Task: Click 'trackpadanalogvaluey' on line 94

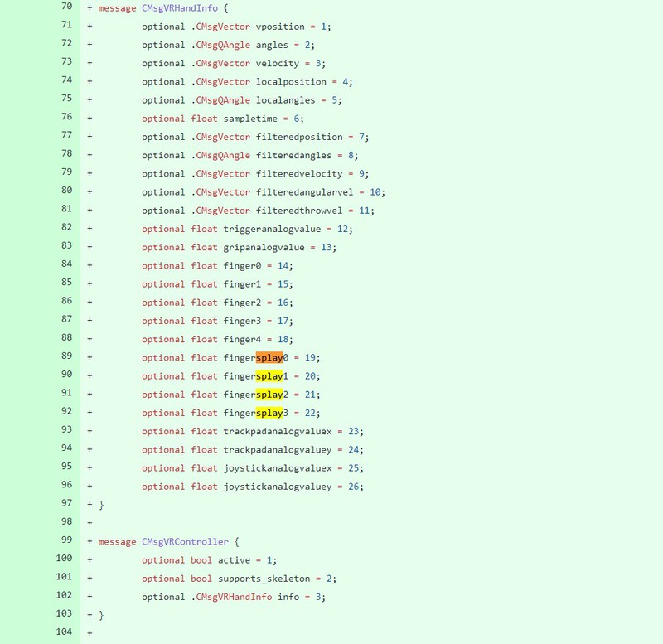Action: (x=278, y=450)
